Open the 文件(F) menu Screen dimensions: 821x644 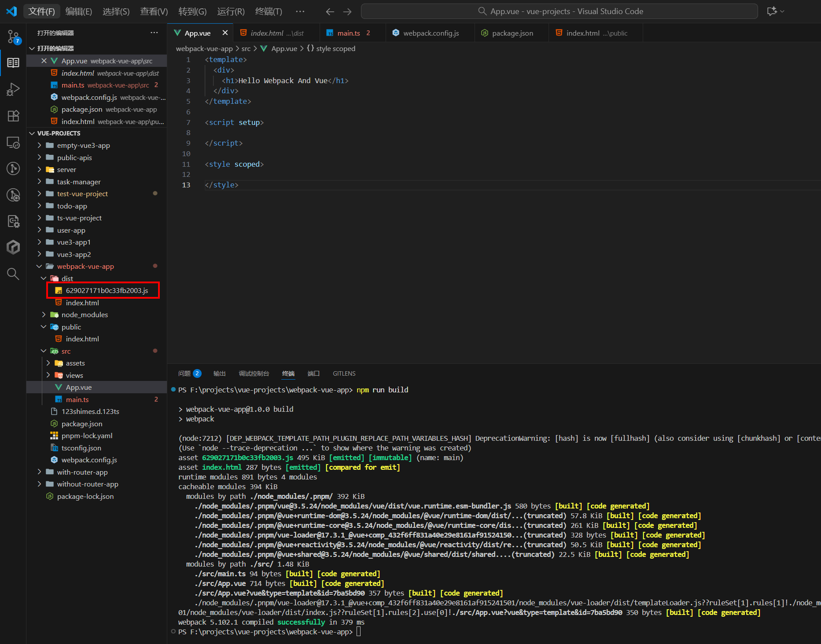(x=41, y=11)
